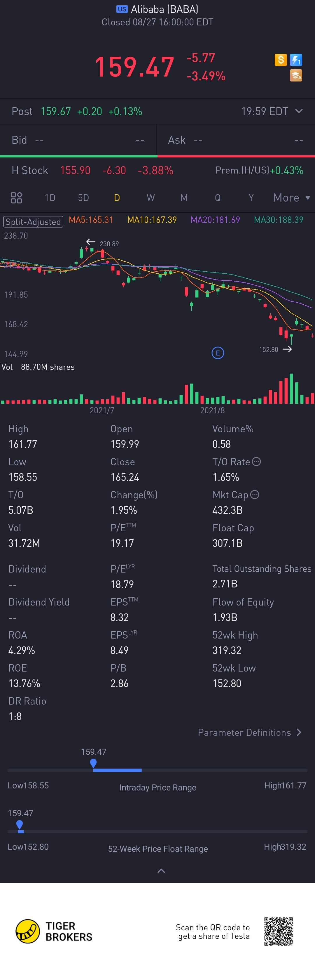Image resolution: width=315 pixels, height=980 pixels.
Task: Tap the earnings E marker on chart
Action: (x=218, y=353)
